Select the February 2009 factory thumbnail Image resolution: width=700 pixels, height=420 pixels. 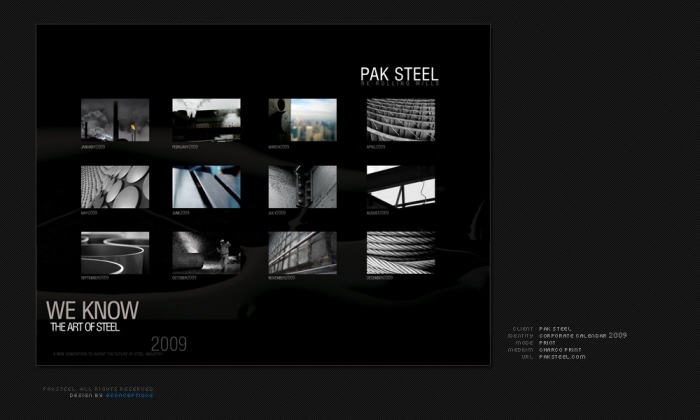coord(206,120)
